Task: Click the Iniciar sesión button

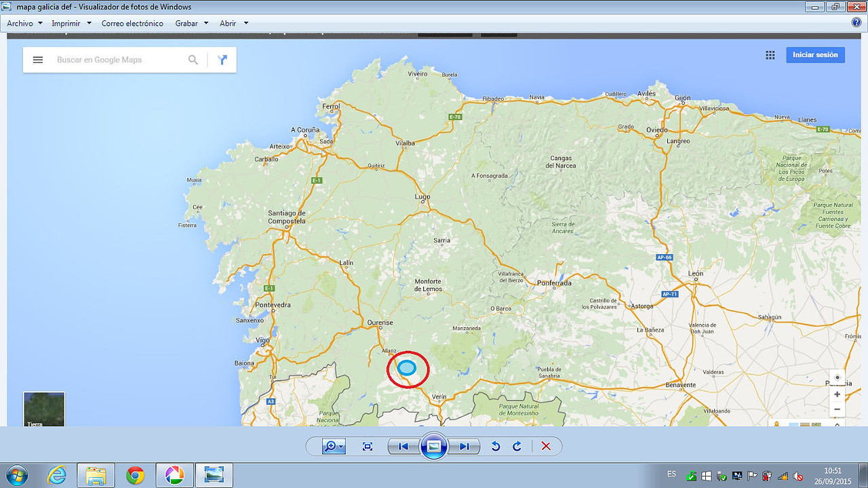Action: [x=815, y=55]
